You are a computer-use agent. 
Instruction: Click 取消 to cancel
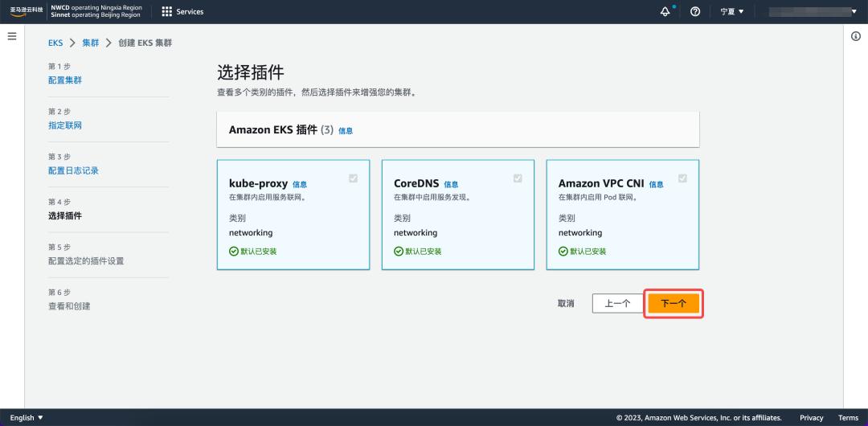(566, 304)
